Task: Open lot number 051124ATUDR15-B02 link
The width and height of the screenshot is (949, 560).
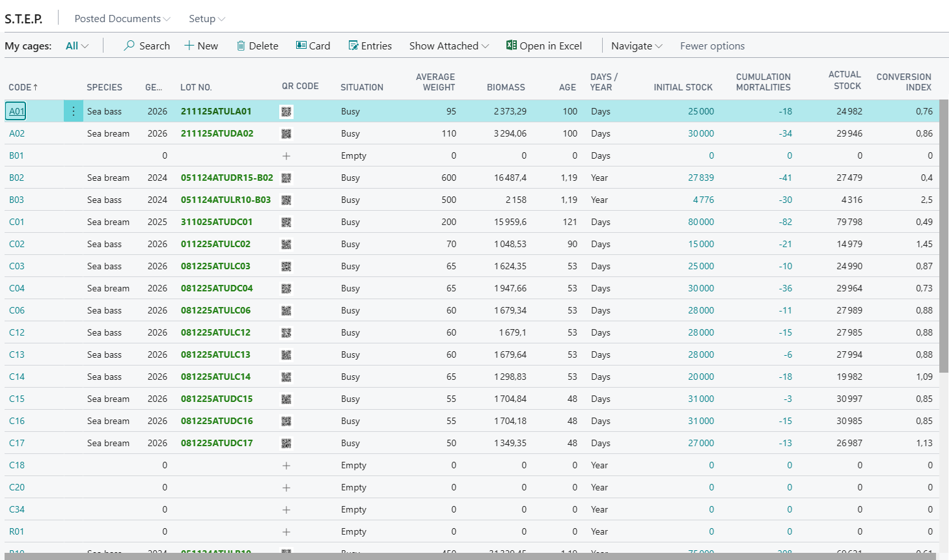Action: pyautogui.click(x=227, y=178)
